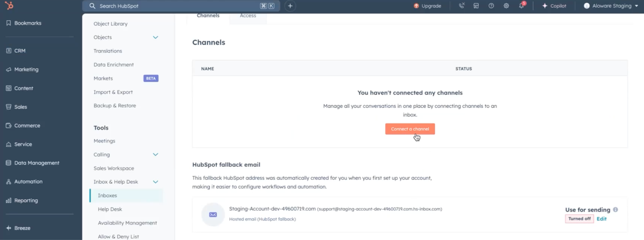The height and width of the screenshot is (240, 644).
Task: Click the Turned off status badge
Action: tap(580, 219)
